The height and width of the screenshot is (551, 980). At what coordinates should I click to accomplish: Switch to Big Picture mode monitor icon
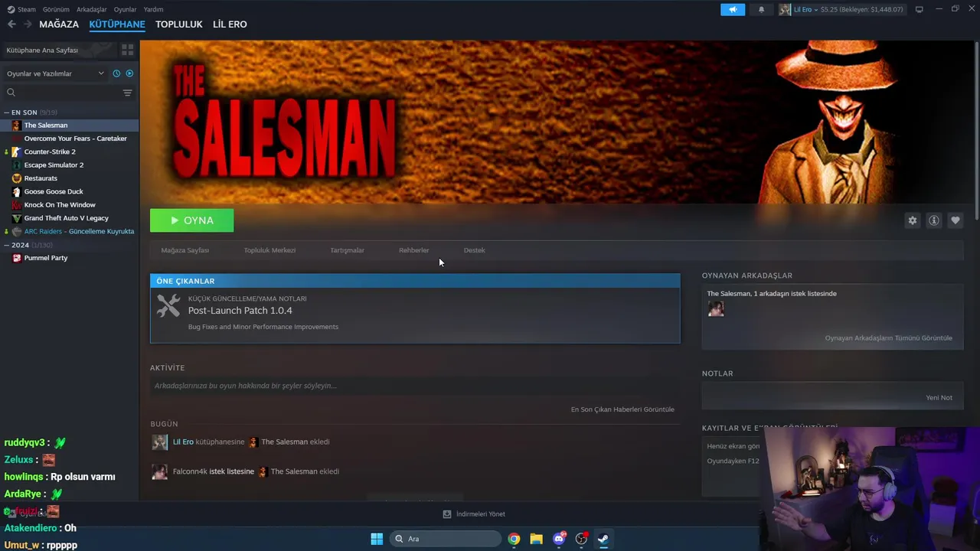(x=919, y=9)
